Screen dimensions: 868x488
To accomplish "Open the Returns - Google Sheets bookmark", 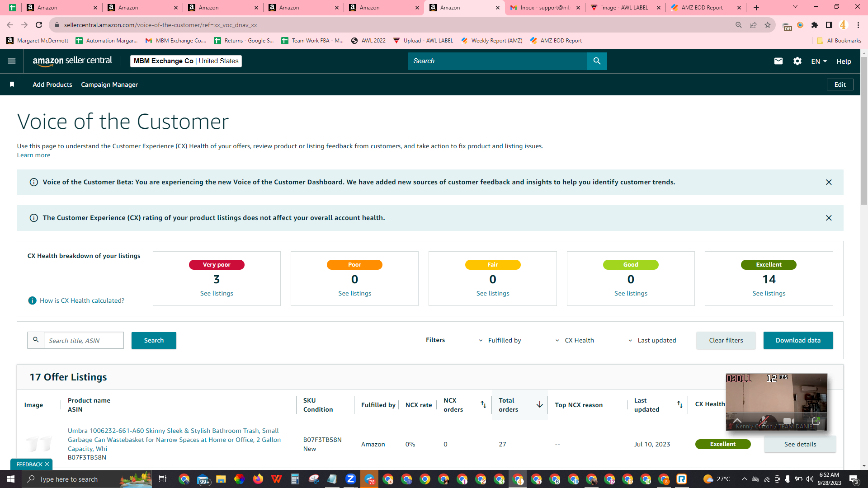I will (x=244, y=41).
